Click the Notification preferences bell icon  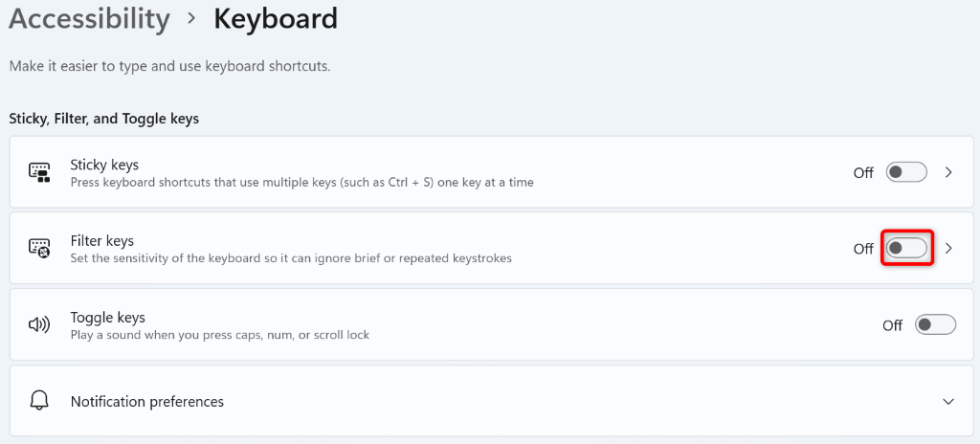(x=39, y=401)
